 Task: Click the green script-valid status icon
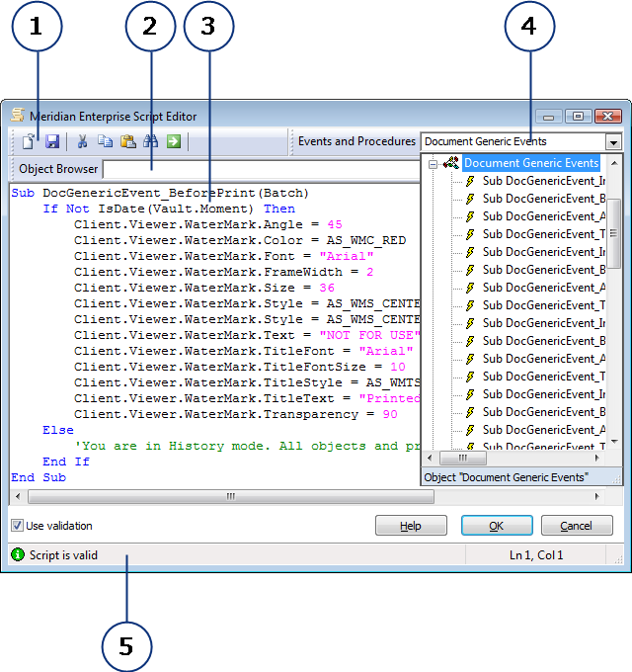18,555
